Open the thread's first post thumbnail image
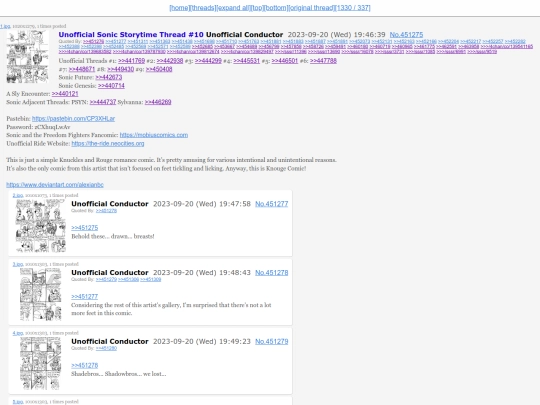Image resolution: width=540 pixels, height=405 pixels. (x=28, y=57)
